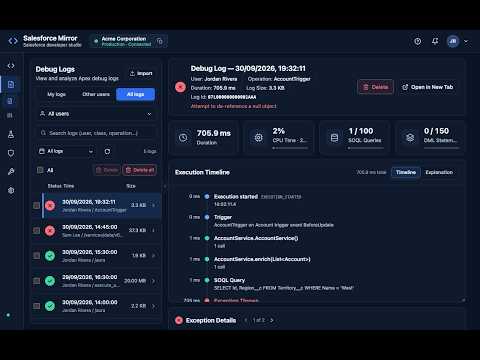
Task: Switch to the All logs tab
Action: pos(135,94)
